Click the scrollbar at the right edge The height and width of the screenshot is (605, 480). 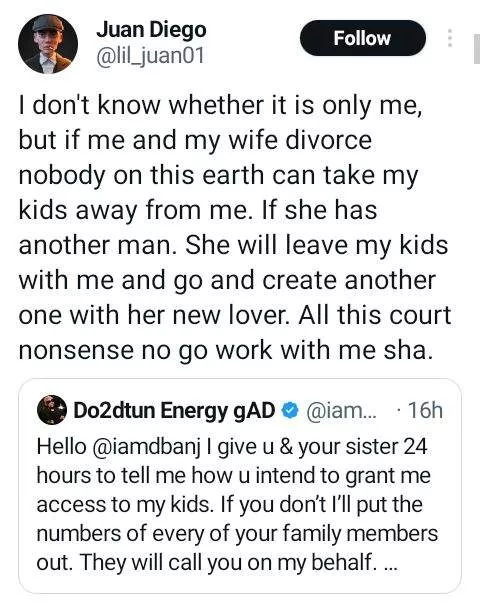tap(477, 48)
